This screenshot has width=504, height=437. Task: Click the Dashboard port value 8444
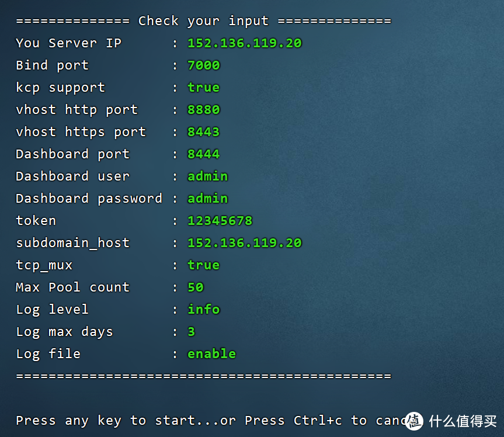(x=203, y=154)
